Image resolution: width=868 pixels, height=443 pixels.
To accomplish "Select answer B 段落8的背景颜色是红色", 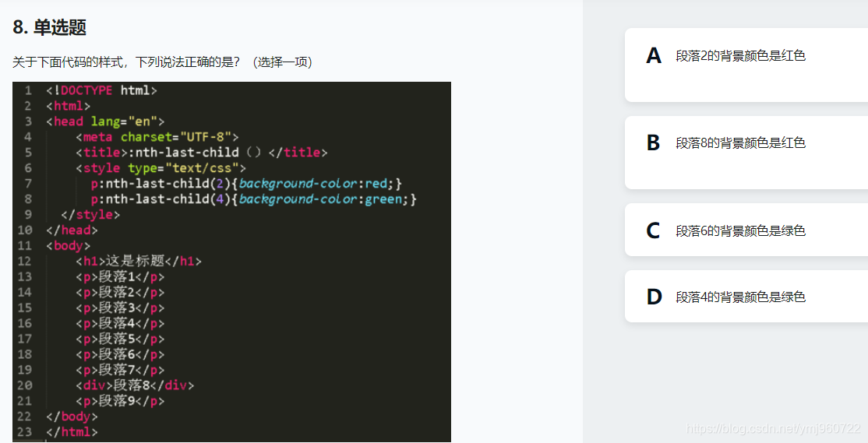I will (x=746, y=152).
